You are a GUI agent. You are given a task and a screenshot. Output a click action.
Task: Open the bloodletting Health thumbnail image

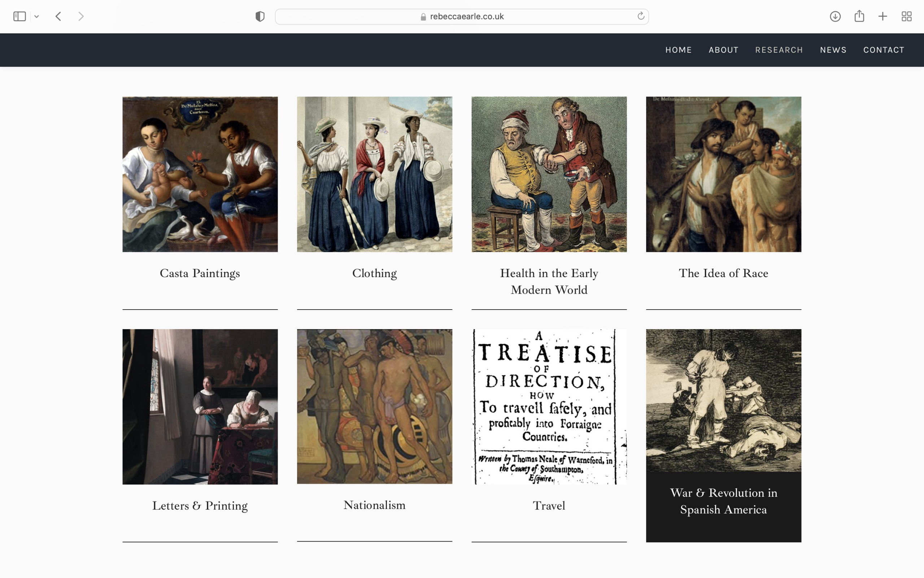point(549,174)
